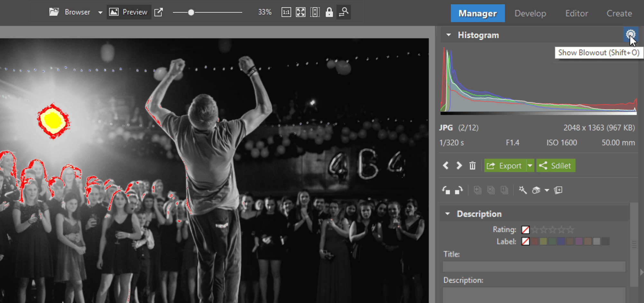
Task: Click the Description text field
Action: coord(534,295)
